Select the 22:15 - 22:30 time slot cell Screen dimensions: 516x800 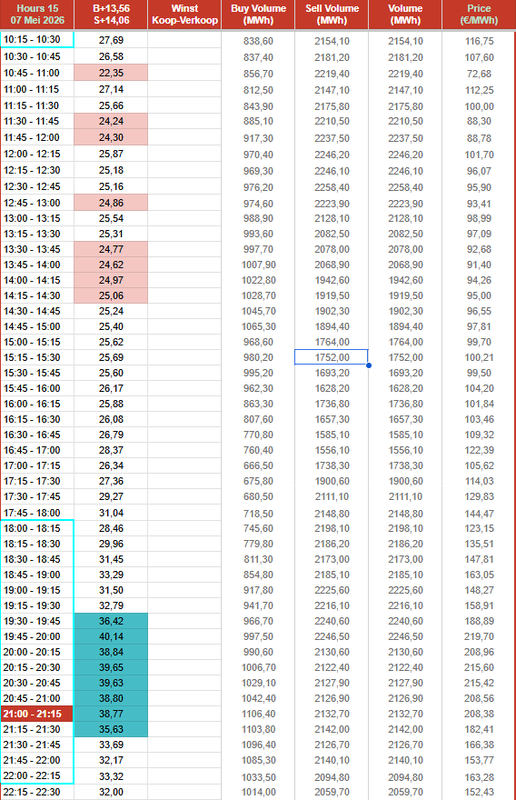pos(37,792)
